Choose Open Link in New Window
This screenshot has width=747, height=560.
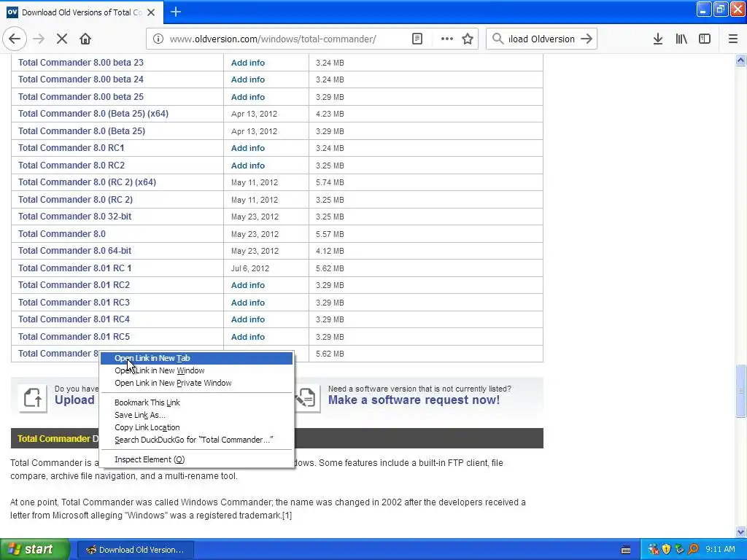click(196, 370)
